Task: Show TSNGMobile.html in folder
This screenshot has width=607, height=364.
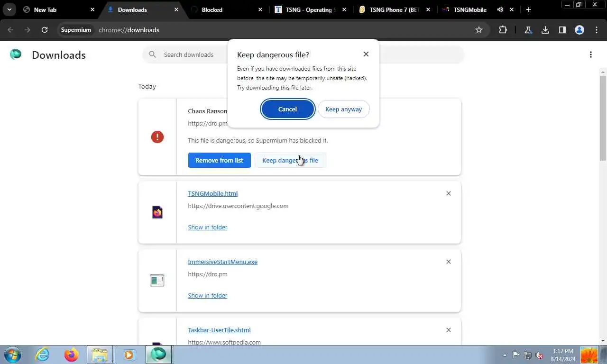Action: pos(208,227)
